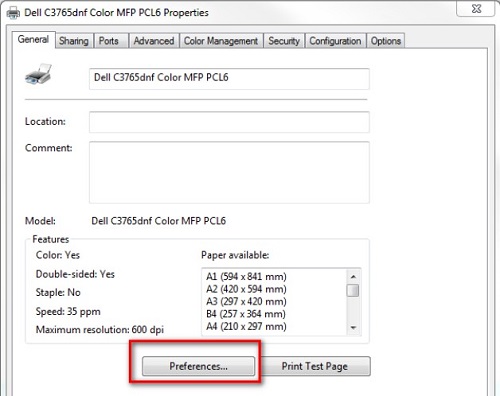The width and height of the screenshot is (500, 396).
Task: Open printer Preferences
Action: pyautogui.click(x=198, y=366)
